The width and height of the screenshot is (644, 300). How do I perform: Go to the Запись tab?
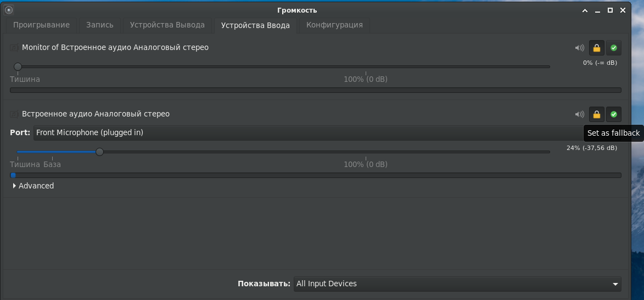100,25
